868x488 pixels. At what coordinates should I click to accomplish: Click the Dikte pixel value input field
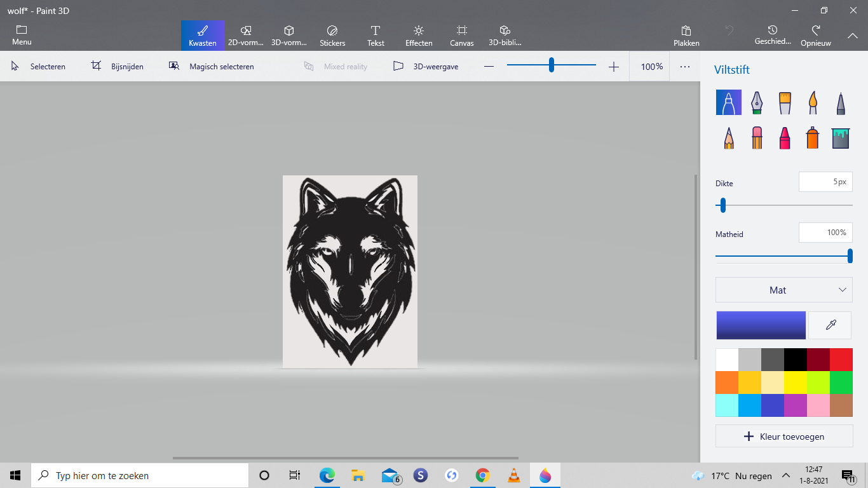coord(825,182)
